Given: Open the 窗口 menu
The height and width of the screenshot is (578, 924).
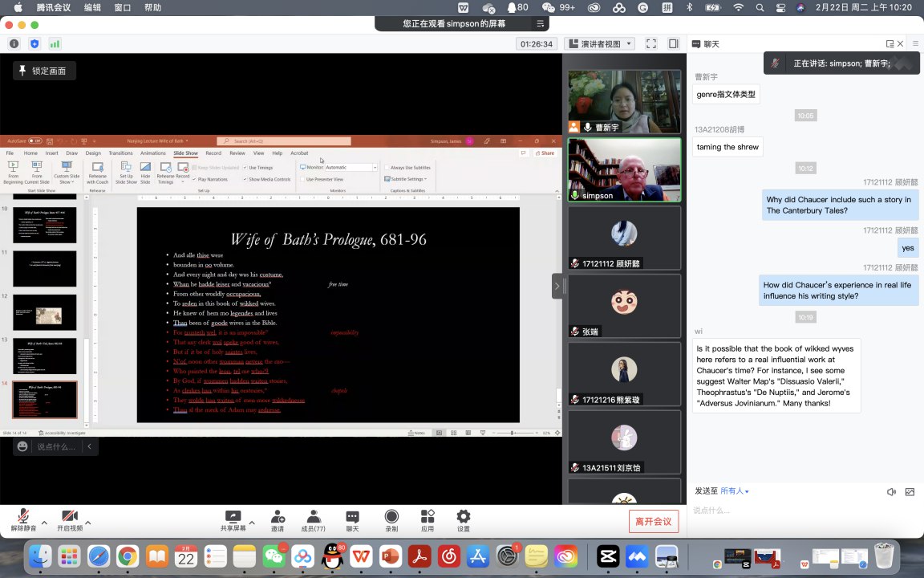Looking at the screenshot, I should pos(123,8).
